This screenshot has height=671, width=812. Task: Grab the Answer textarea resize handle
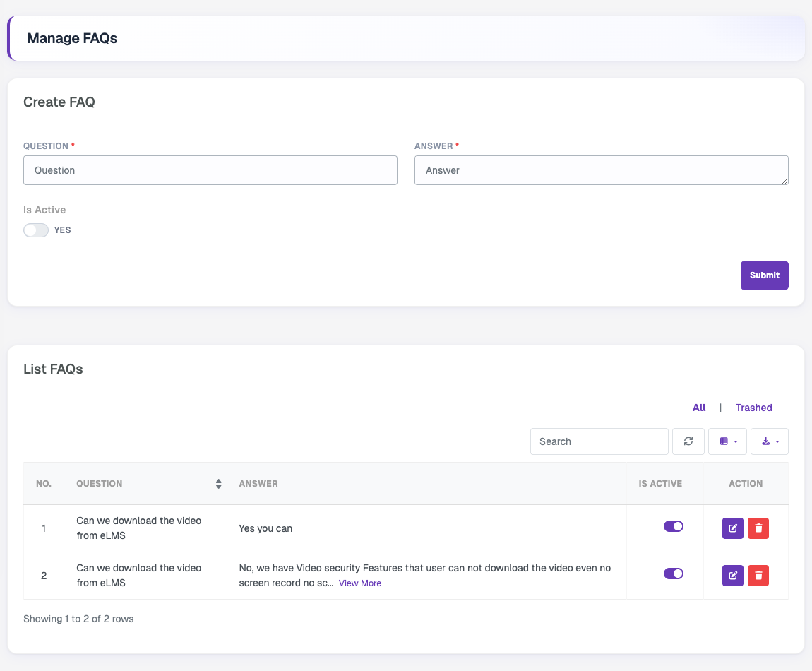pyautogui.click(x=784, y=181)
